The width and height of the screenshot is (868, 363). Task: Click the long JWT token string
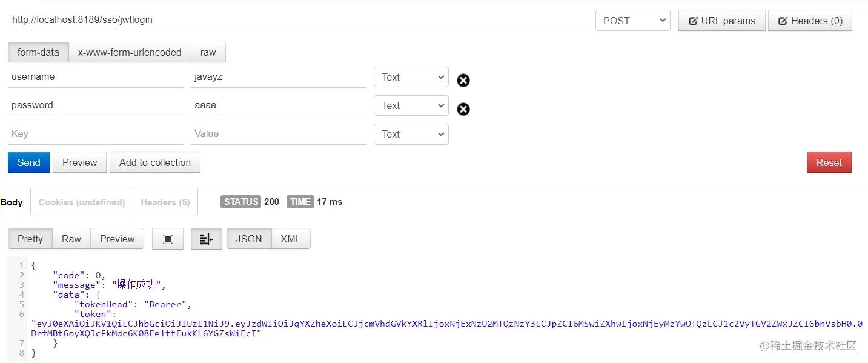click(x=446, y=328)
